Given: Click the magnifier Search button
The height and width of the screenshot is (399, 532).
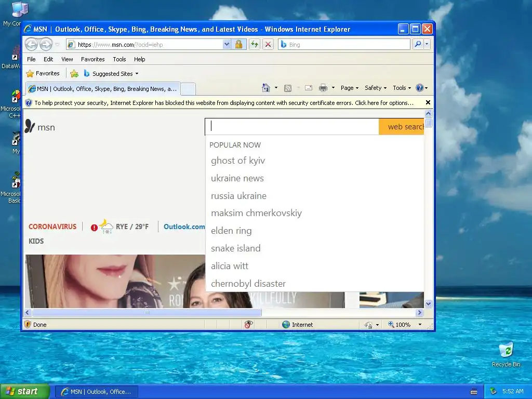Looking at the screenshot, I should pos(418,45).
